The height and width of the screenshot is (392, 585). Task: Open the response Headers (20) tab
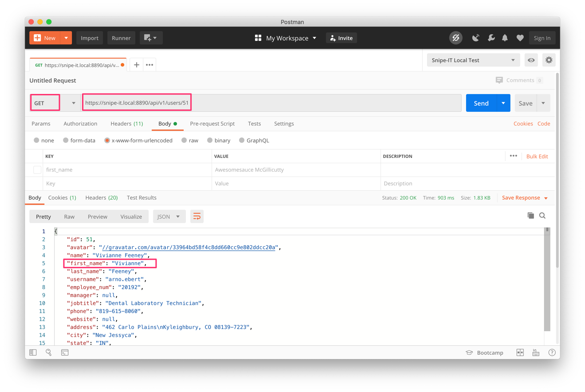point(102,198)
